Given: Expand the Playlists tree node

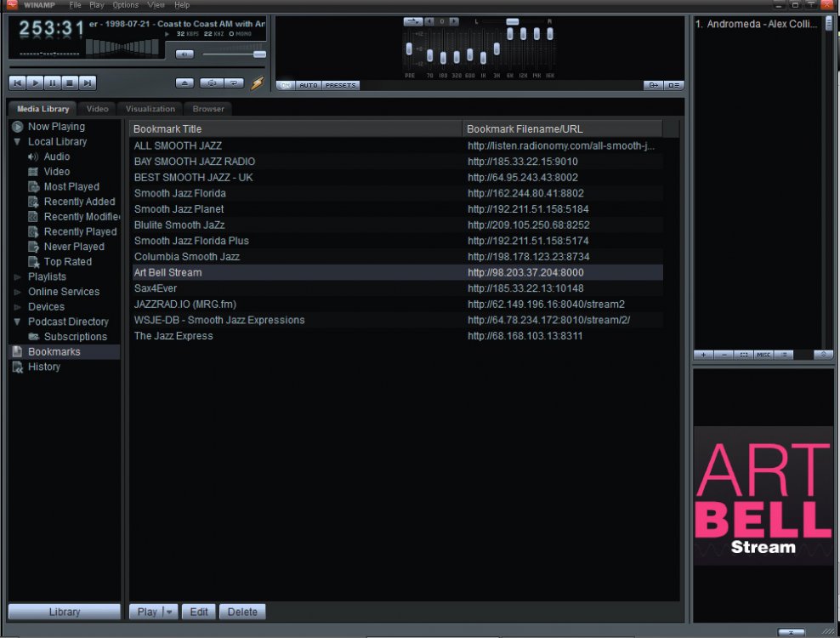Looking at the screenshot, I should click(x=17, y=276).
